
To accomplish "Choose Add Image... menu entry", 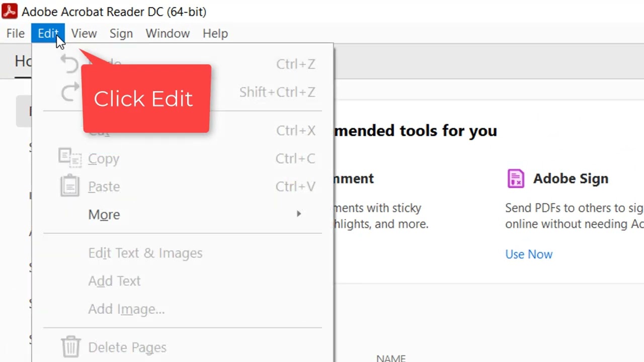I will point(126,309).
